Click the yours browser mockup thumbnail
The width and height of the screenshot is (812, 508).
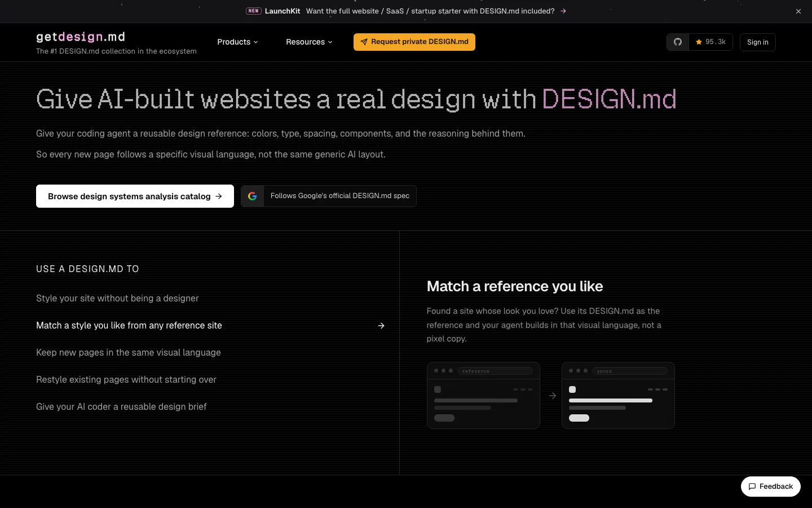(x=618, y=395)
